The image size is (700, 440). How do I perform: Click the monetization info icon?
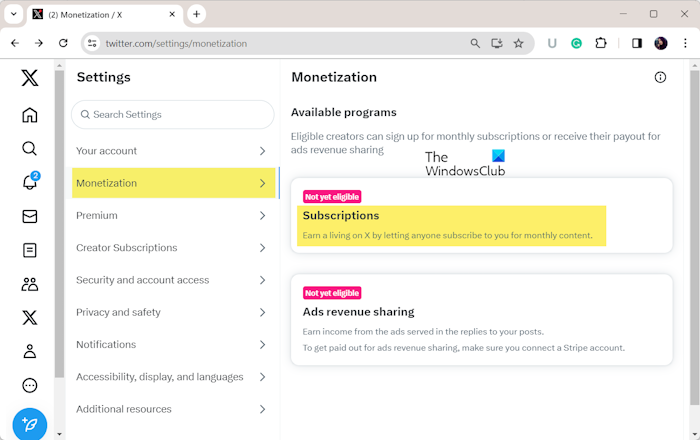pos(660,77)
